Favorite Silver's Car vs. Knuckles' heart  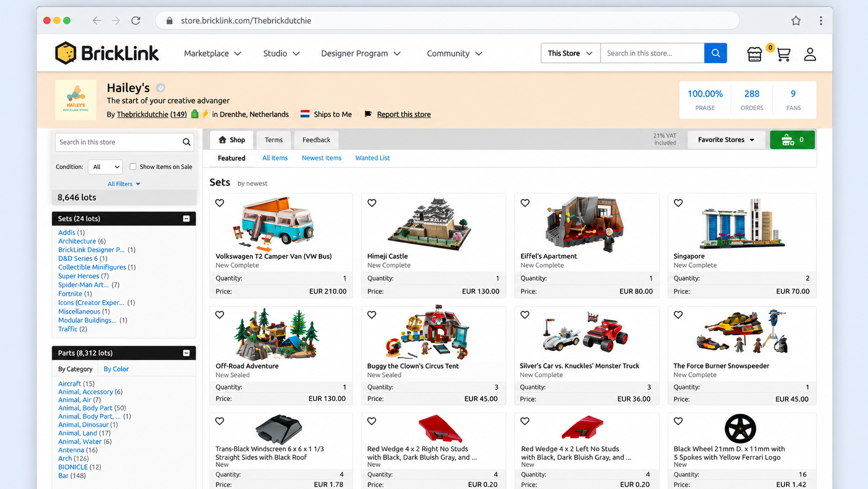click(x=525, y=315)
